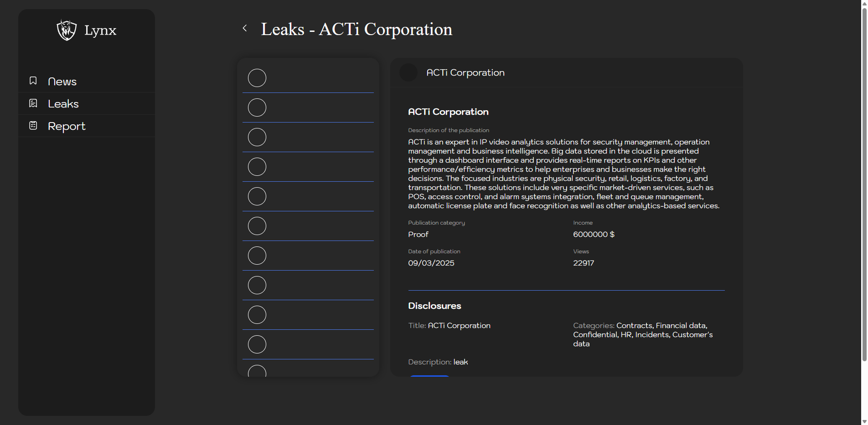This screenshot has width=868, height=425.
Task: Open the Leaks section in sidebar
Action: coord(63,104)
